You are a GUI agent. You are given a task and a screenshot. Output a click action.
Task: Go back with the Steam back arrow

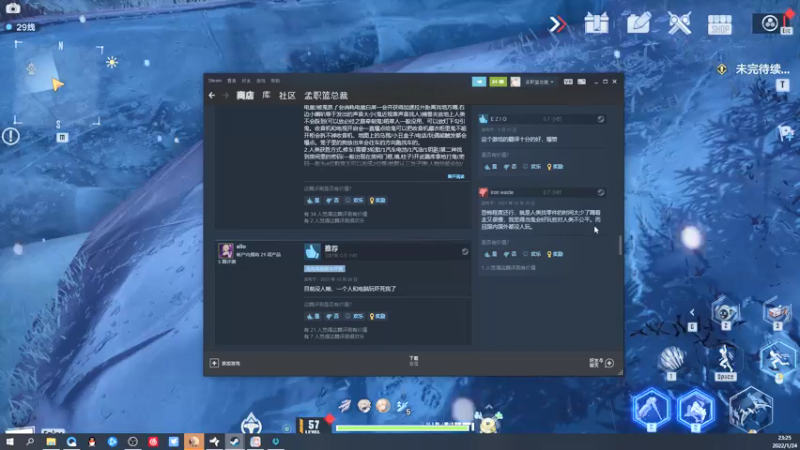pos(212,95)
